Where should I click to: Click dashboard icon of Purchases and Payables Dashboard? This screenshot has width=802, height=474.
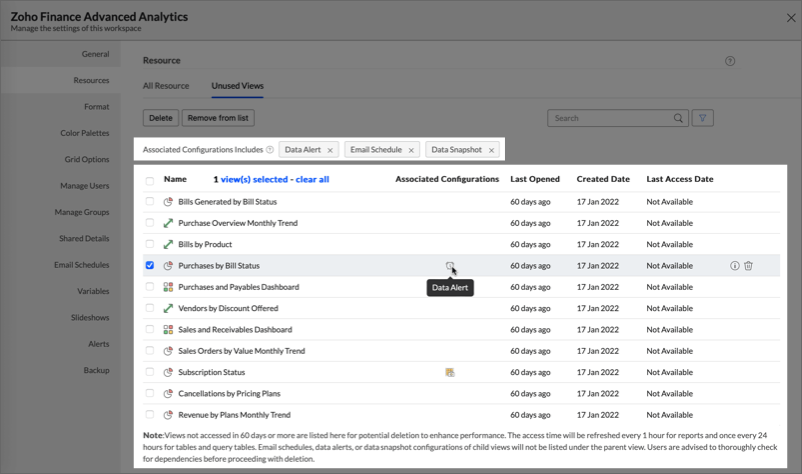coord(168,287)
